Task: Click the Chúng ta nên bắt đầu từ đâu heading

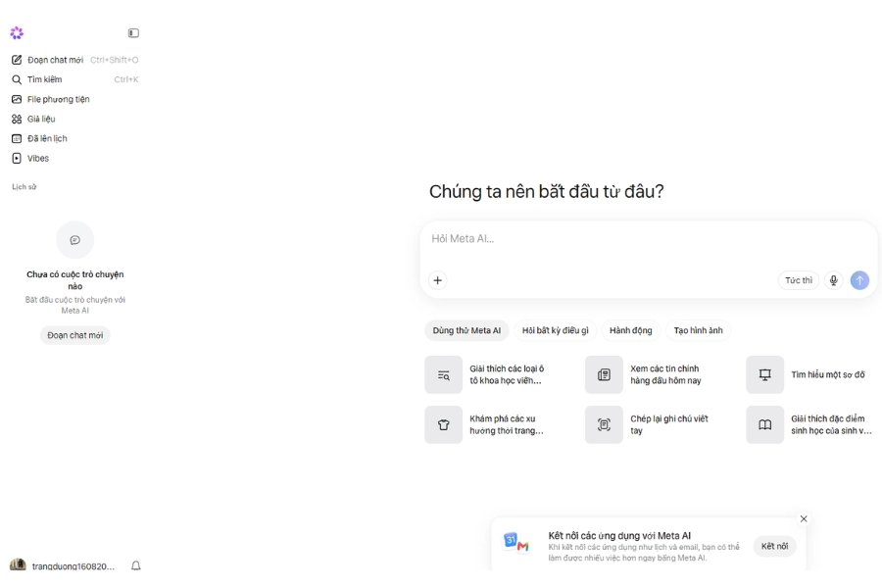Action: click(546, 191)
